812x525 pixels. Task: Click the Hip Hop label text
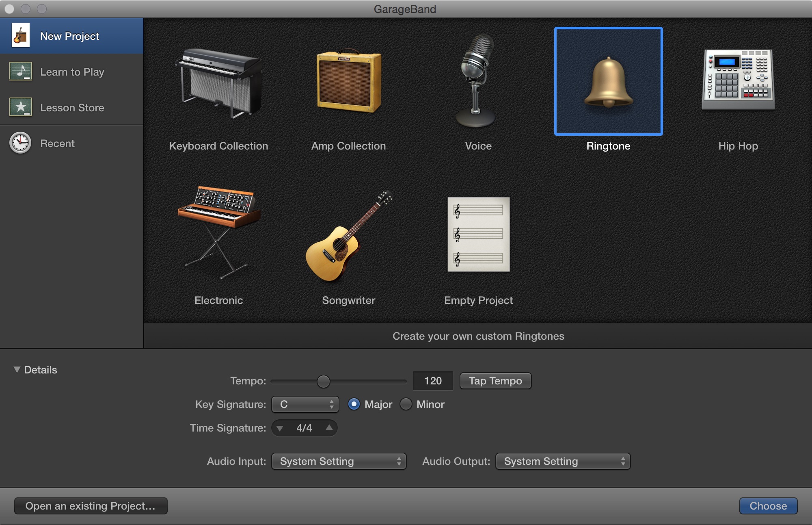click(738, 146)
